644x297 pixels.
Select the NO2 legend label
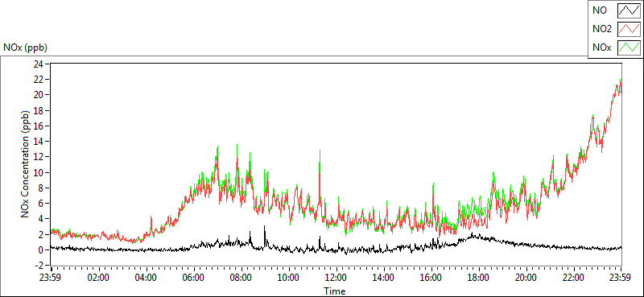602,29
